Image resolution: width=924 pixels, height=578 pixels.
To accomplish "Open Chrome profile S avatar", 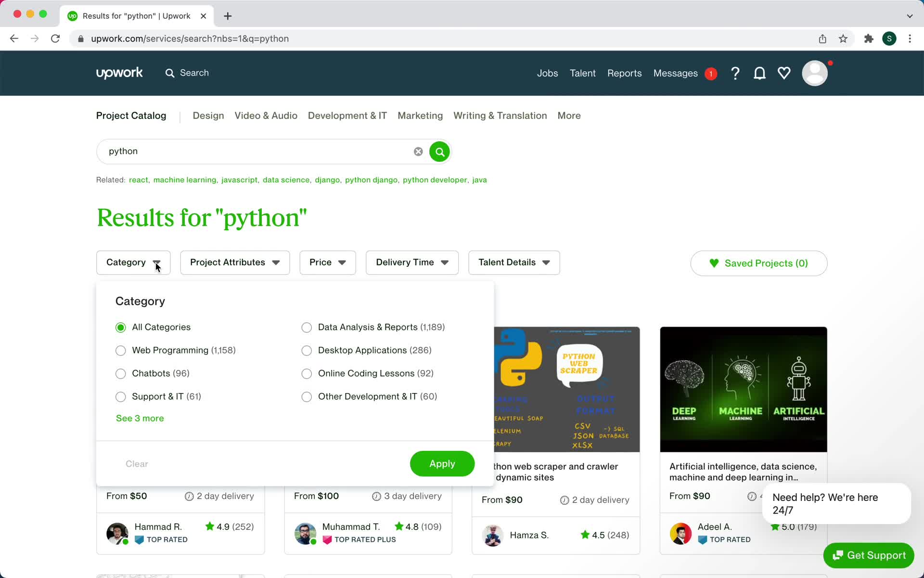I will 889,39.
